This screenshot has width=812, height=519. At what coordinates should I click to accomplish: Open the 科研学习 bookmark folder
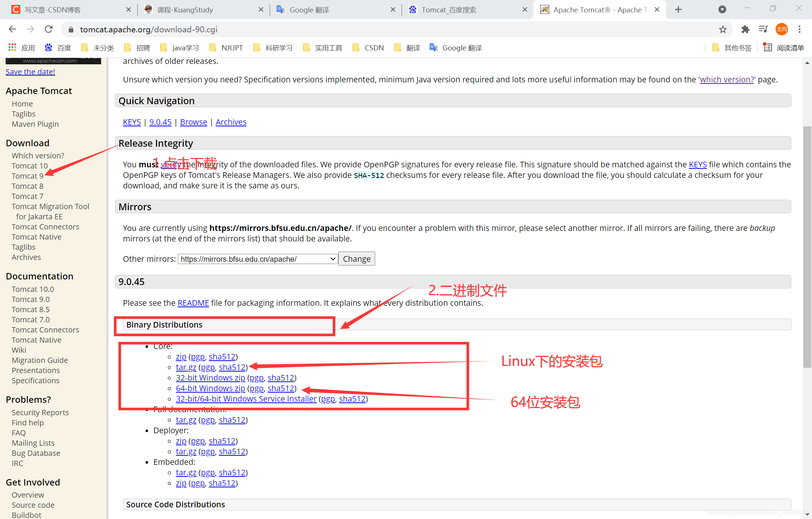tap(273, 48)
